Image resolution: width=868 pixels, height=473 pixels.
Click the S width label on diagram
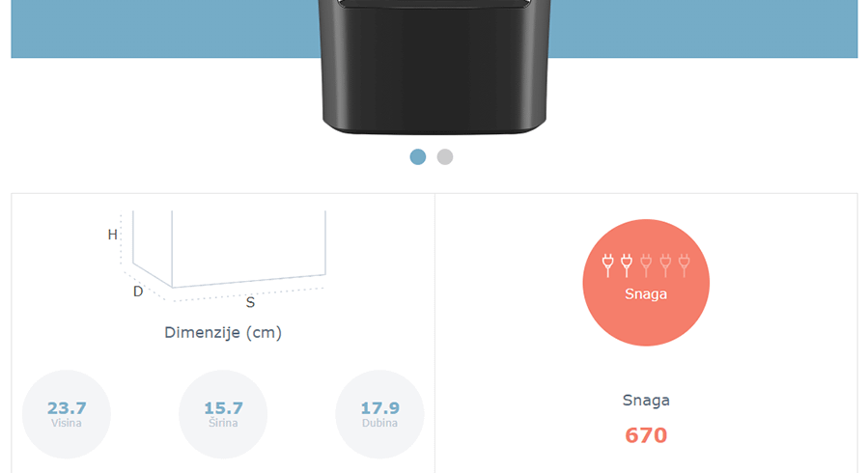click(x=250, y=302)
